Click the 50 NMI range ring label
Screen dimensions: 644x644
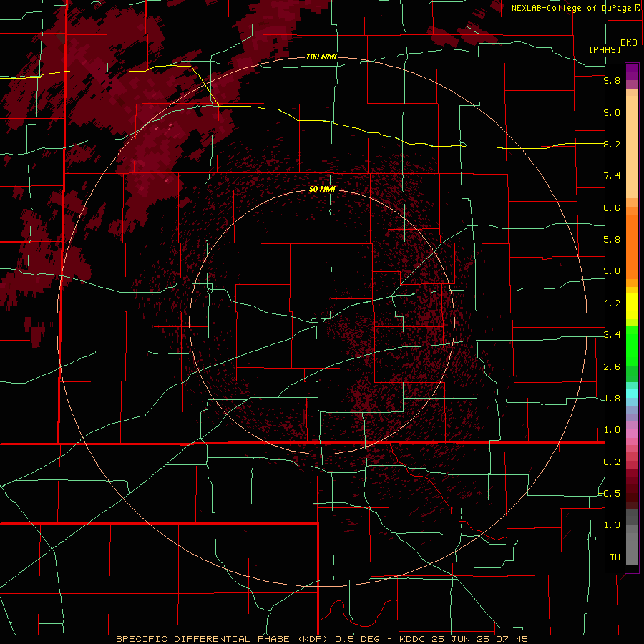tap(322, 189)
